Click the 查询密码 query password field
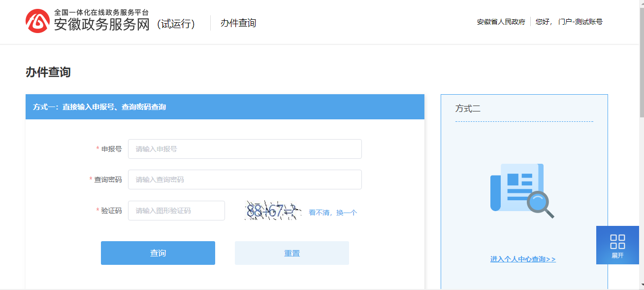 click(x=245, y=179)
